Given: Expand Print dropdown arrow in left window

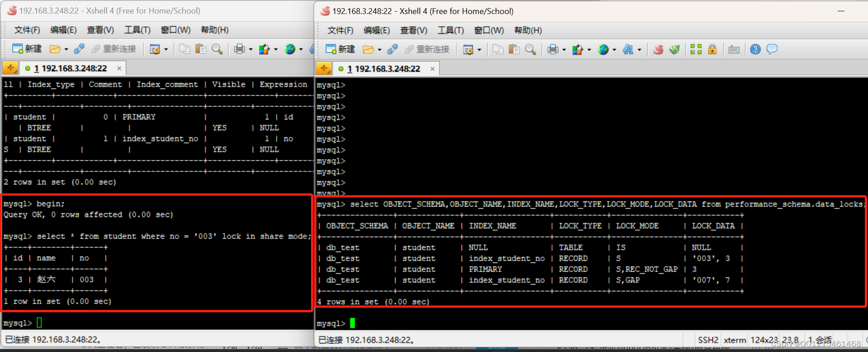Looking at the screenshot, I should [x=250, y=49].
